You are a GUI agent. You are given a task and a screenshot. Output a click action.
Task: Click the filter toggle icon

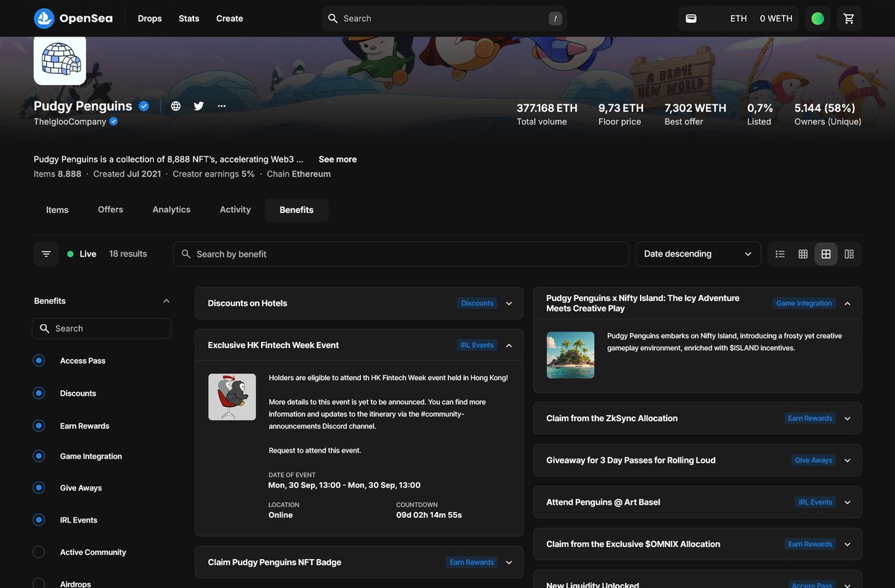pyautogui.click(x=46, y=254)
